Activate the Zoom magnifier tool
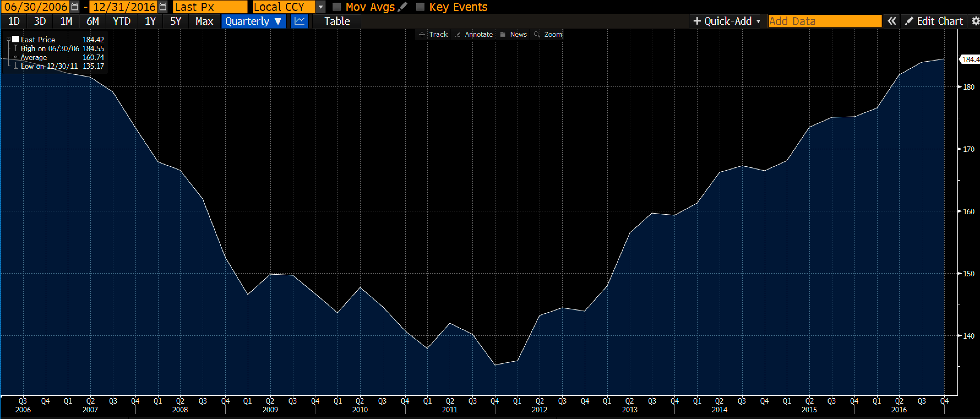Image resolution: width=980 pixels, height=419 pixels. [x=548, y=35]
